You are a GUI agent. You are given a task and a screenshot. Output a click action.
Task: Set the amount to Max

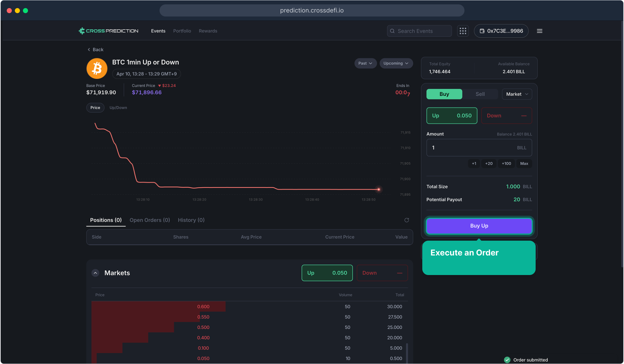[x=524, y=163]
